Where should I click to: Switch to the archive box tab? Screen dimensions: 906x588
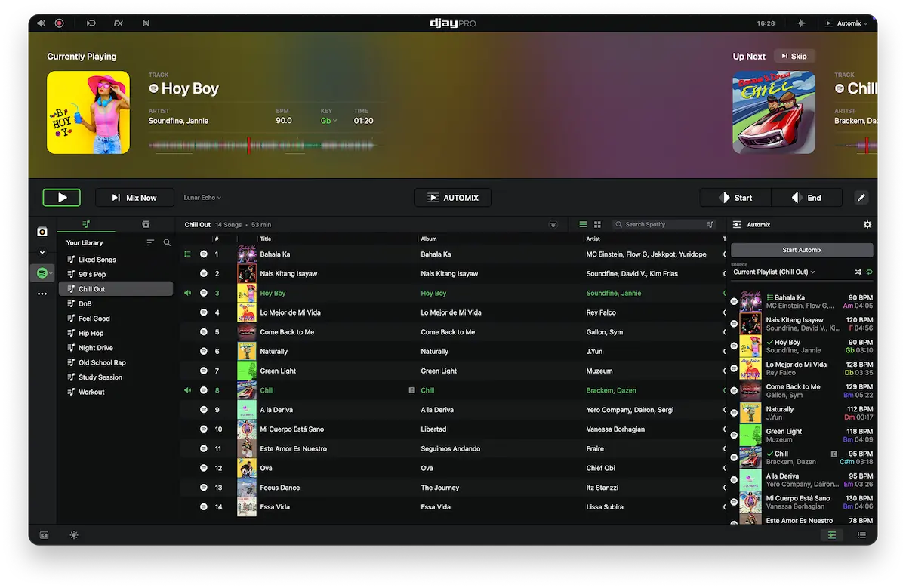tap(146, 224)
